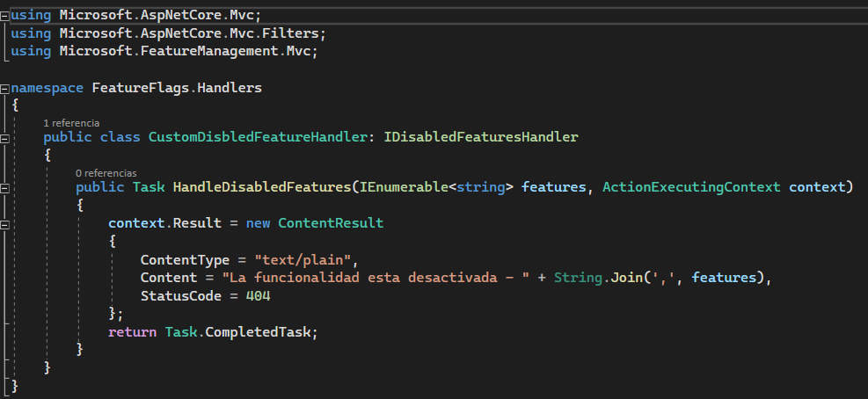868x399 pixels.
Task: Collapse the using directives block
Action: coord(5,16)
